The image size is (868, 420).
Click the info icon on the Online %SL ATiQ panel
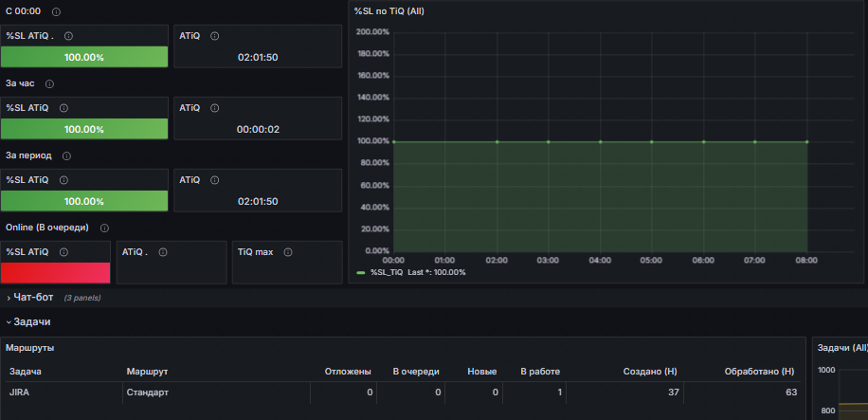63,252
